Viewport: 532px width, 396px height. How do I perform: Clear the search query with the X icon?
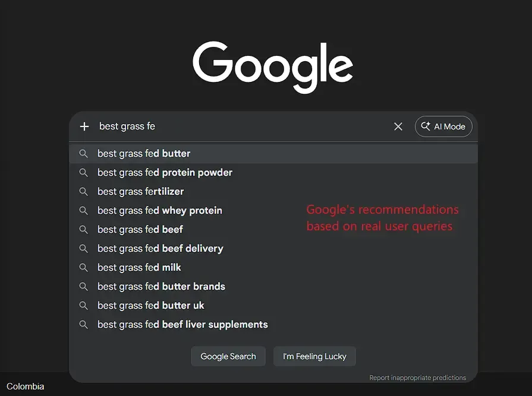(398, 126)
